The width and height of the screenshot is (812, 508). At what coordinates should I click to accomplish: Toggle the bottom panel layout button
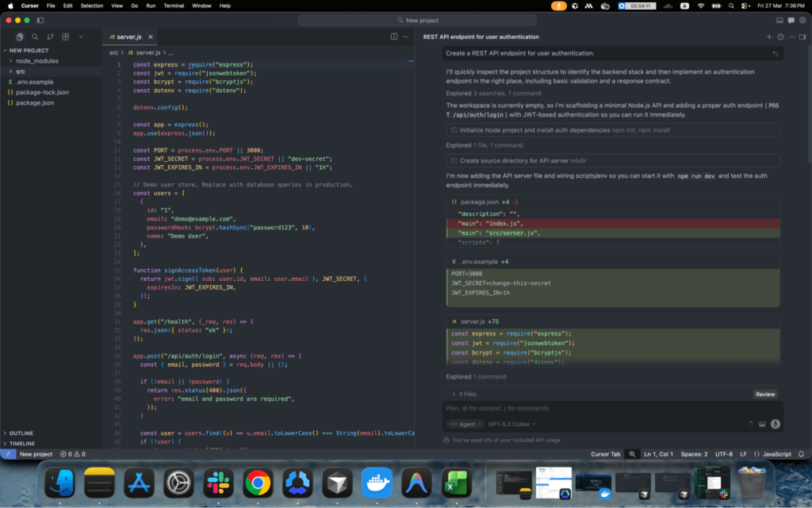coord(780,20)
